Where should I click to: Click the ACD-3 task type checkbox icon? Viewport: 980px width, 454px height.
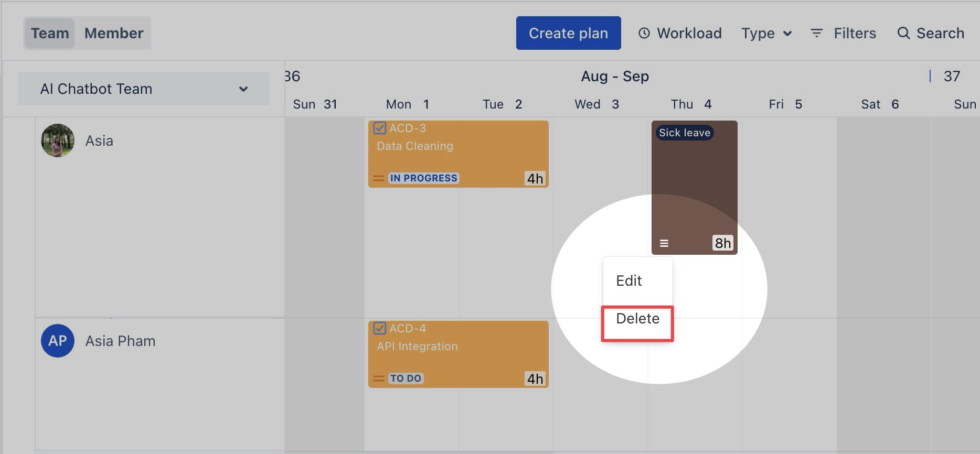(380, 128)
